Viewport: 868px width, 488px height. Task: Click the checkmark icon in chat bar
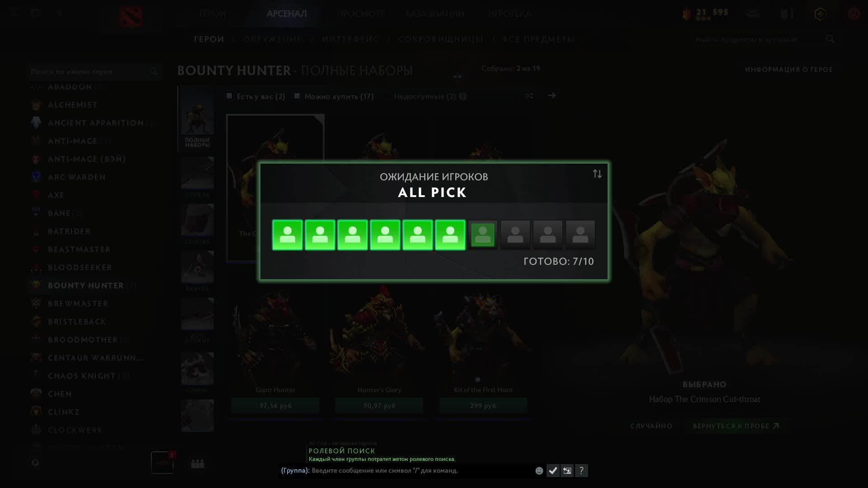tap(553, 471)
